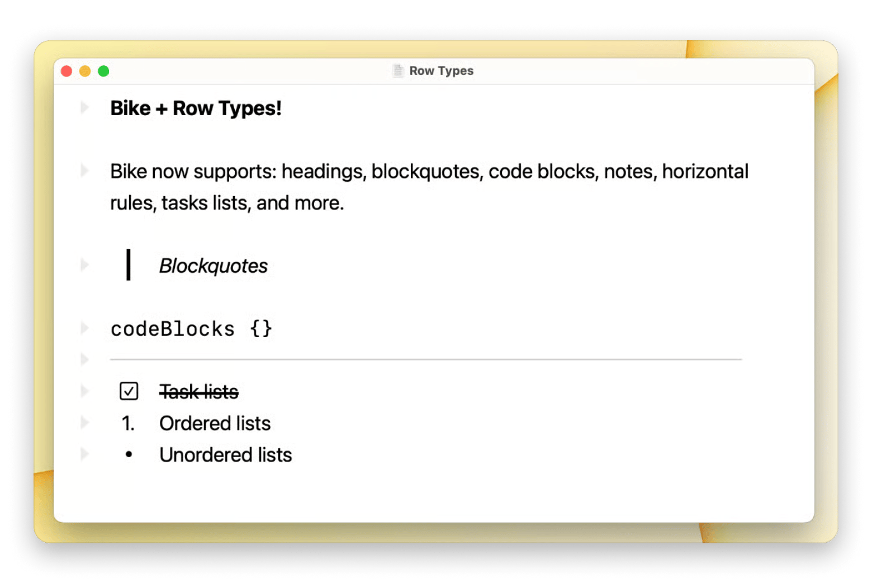Collapse the intro paragraph disclosure triangle

click(x=85, y=170)
